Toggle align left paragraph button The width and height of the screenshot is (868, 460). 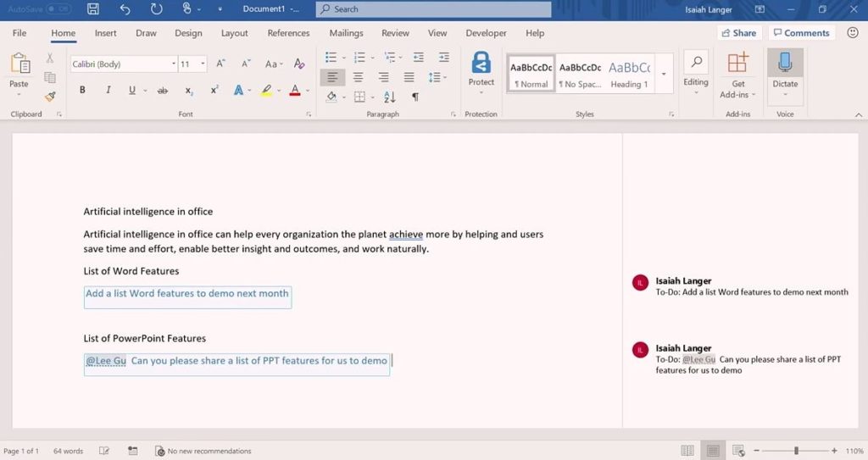tap(332, 77)
